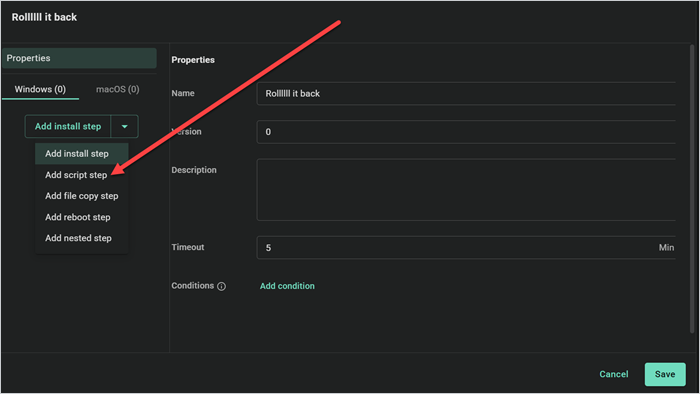Click the Description field label
Image resolution: width=700 pixels, height=394 pixels.
click(x=194, y=170)
